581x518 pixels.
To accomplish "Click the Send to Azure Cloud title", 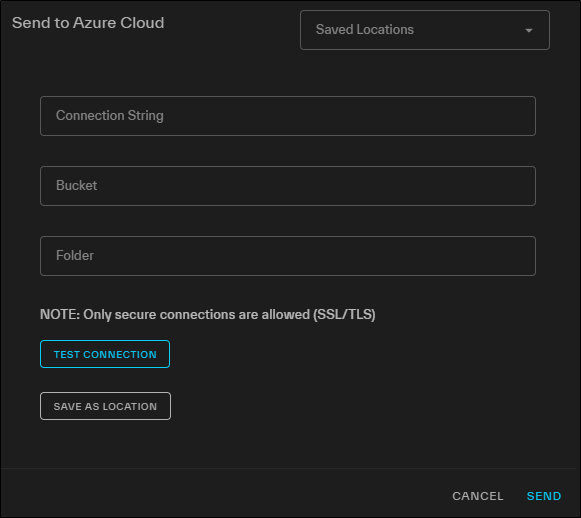I will pos(88,23).
